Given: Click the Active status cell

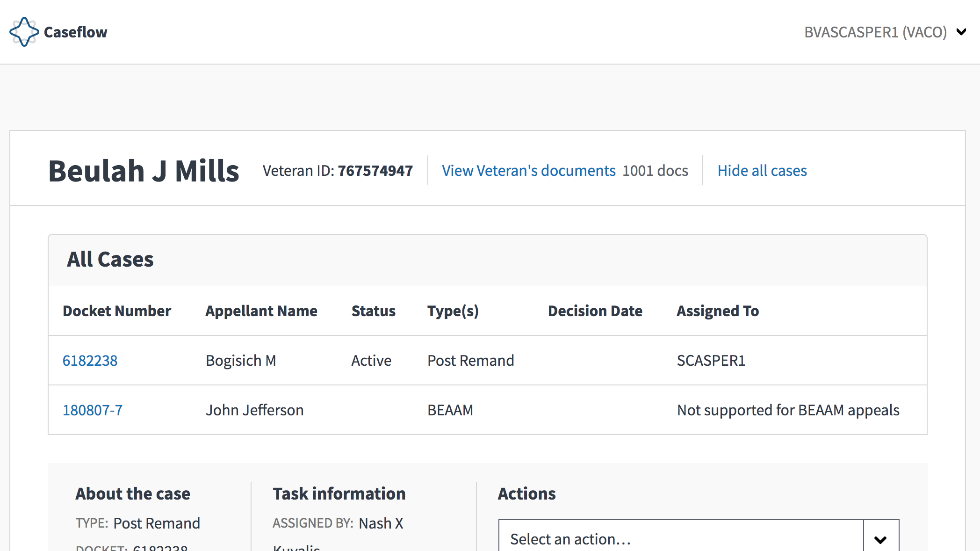Looking at the screenshot, I should click(x=371, y=360).
